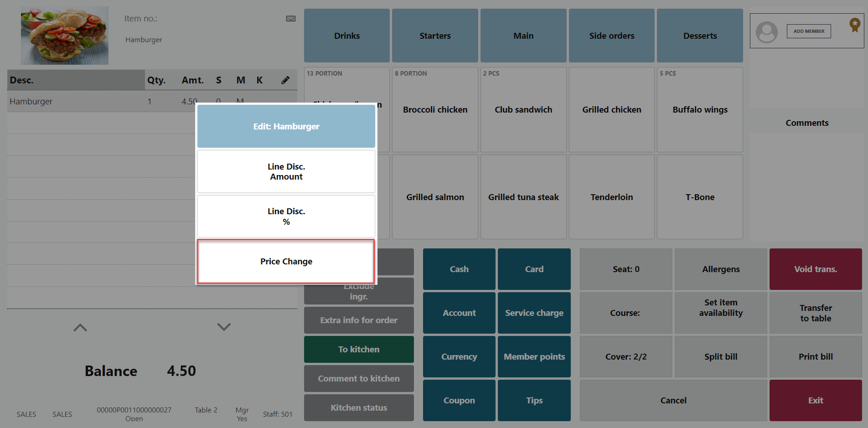Switch to the Desserts category tab
Screen dimensions: 868x428
(699, 36)
